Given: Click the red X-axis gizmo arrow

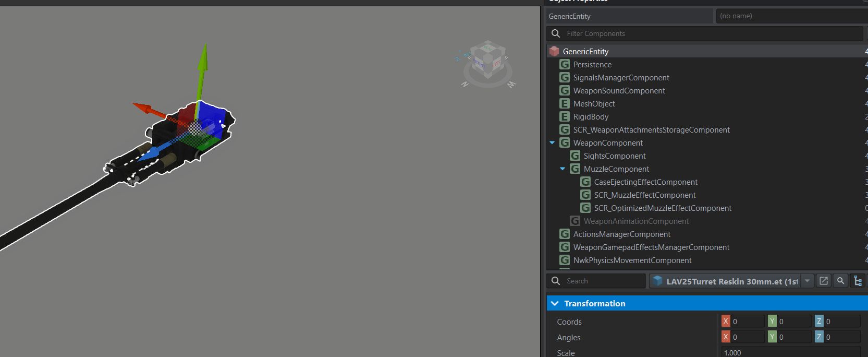Looking at the screenshot, I should click(x=143, y=109).
